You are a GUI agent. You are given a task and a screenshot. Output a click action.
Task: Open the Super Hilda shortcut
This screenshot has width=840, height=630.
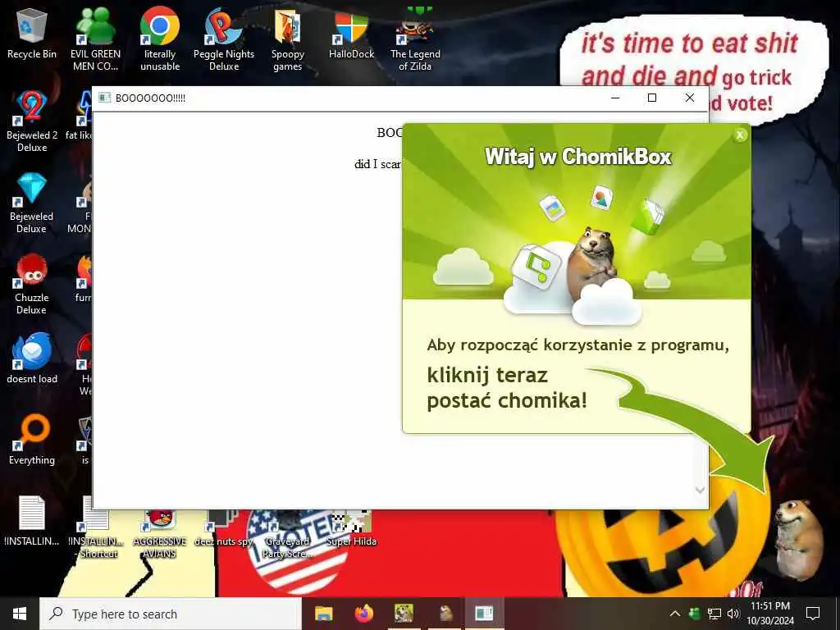351,529
